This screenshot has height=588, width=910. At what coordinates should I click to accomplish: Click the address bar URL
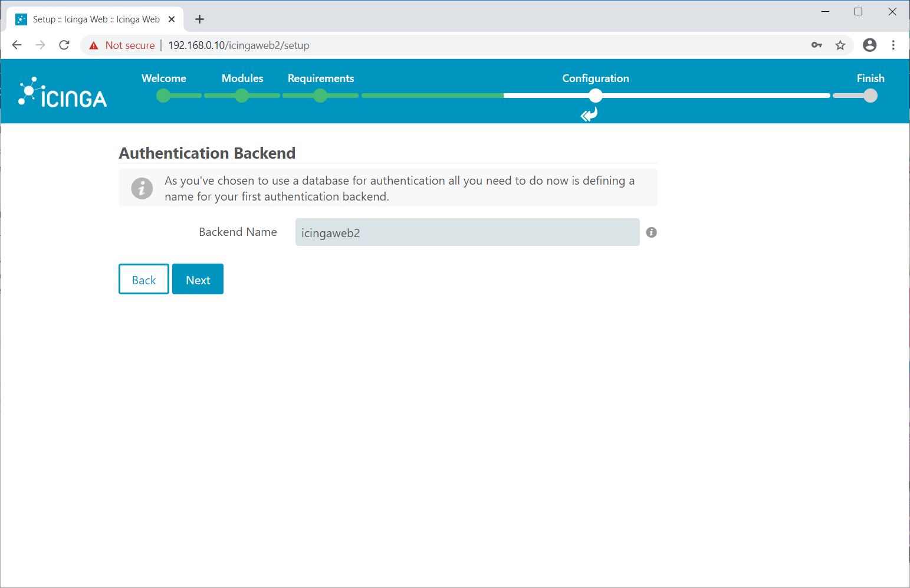pyautogui.click(x=239, y=45)
